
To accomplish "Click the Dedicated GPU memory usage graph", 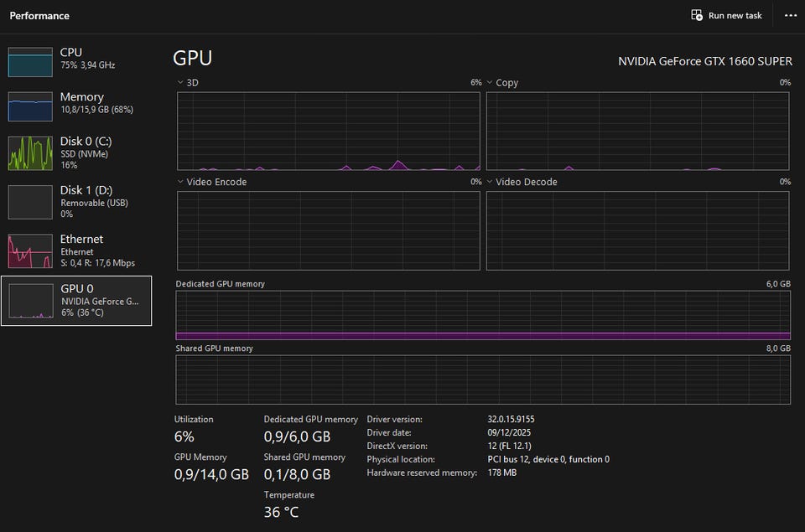I will (x=483, y=316).
